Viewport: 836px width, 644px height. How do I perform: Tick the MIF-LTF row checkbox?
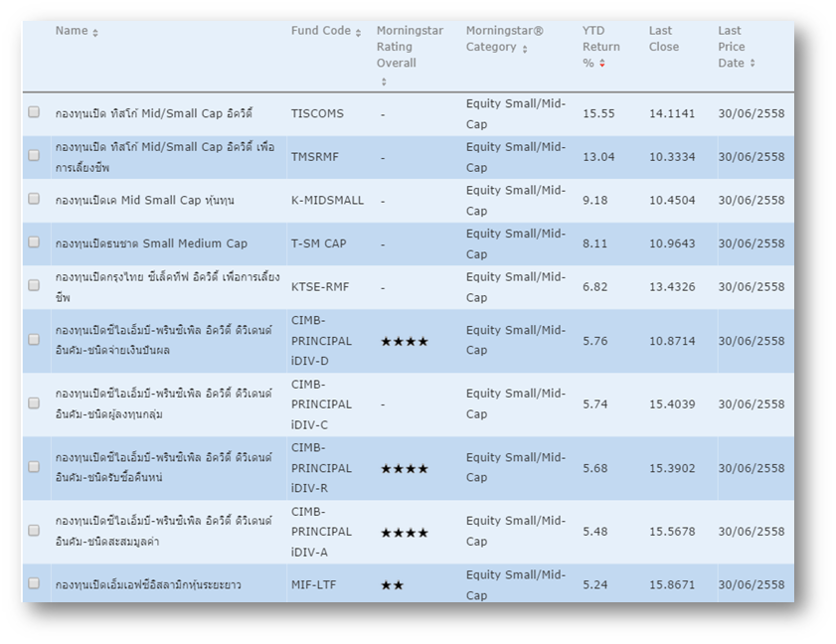pos(34,583)
